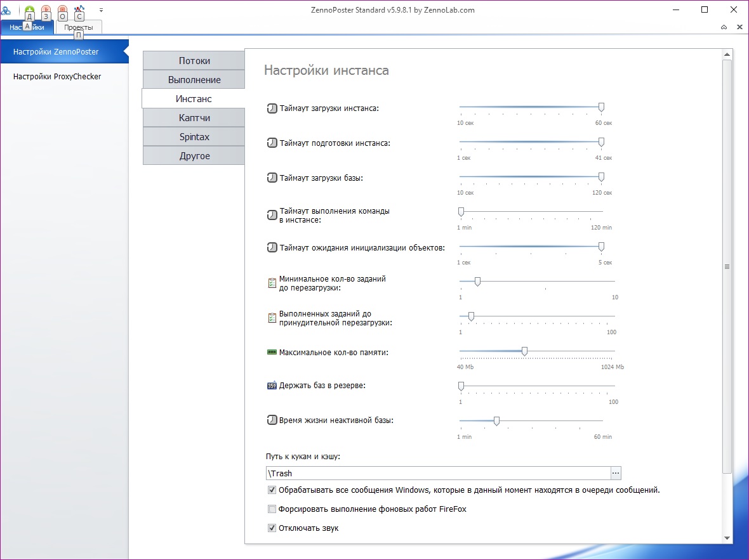
Task: Click the 120 min label
Action: tap(601, 228)
